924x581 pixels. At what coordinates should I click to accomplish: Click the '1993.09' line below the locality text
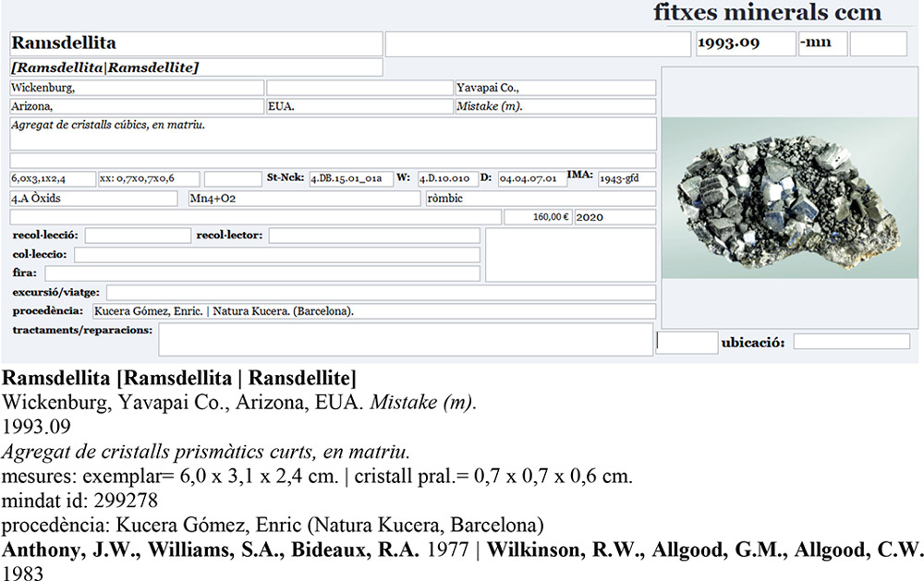click(x=37, y=427)
